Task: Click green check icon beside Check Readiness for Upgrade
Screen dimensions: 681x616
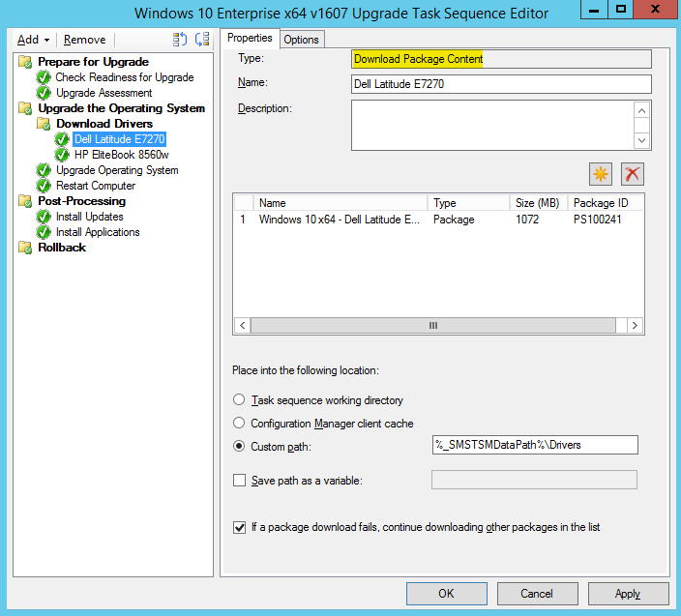Action: pos(44,77)
